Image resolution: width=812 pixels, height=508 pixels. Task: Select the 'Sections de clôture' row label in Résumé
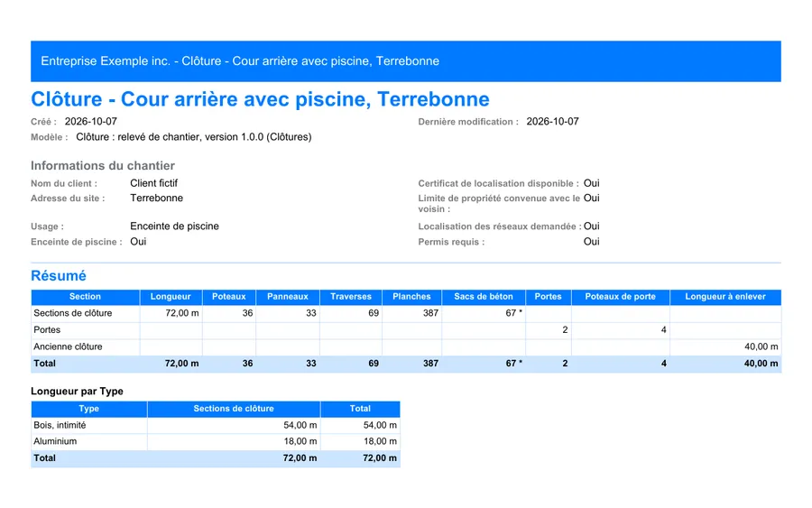tap(72, 313)
